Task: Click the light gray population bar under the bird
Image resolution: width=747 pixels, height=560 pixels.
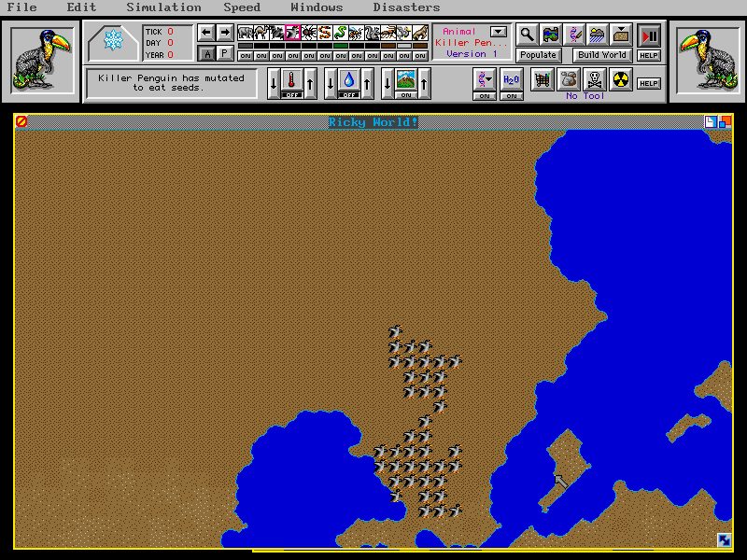Action: [404, 46]
